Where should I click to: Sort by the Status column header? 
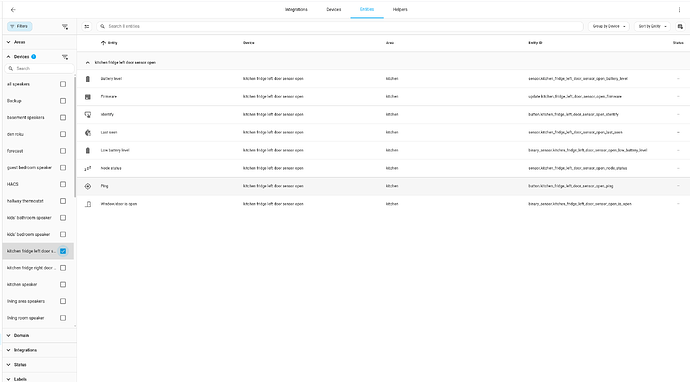coord(678,43)
